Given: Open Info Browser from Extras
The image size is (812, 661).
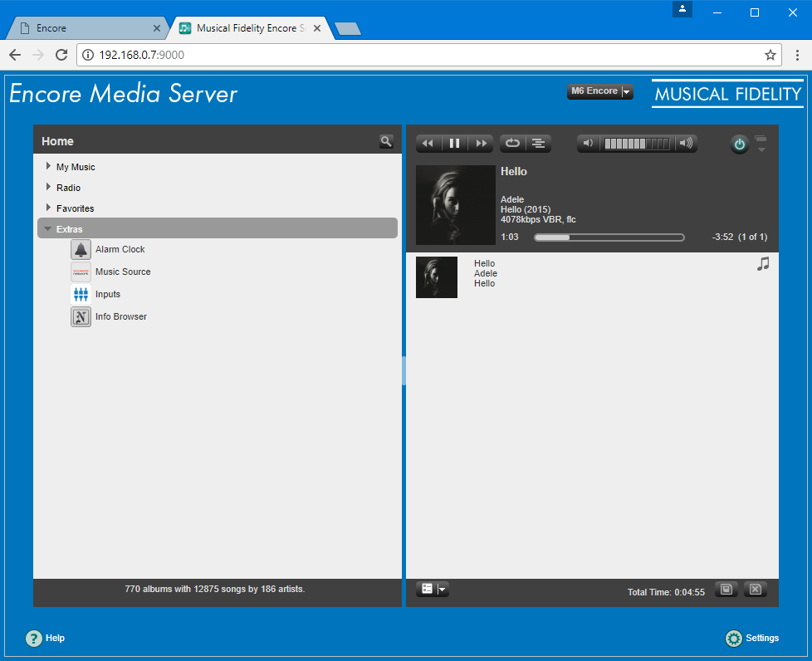Looking at the screenshot, I should [x=120, y=316].
